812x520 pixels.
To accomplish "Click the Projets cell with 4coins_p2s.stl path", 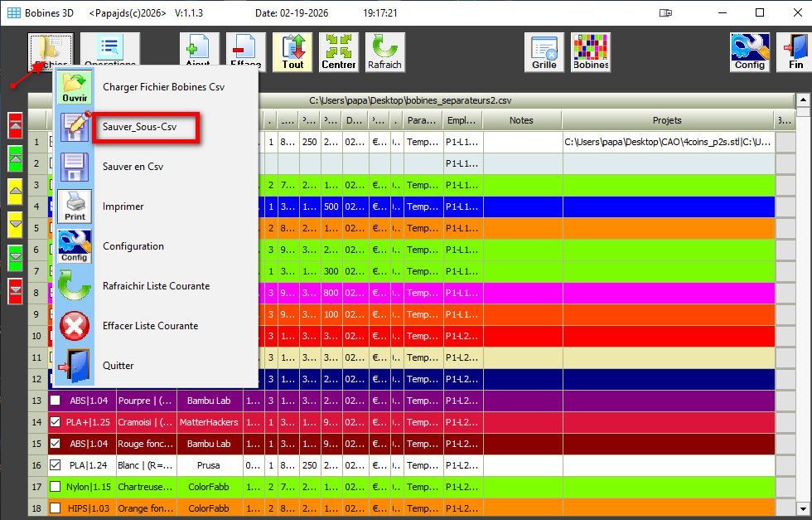I will coord(669,142).
